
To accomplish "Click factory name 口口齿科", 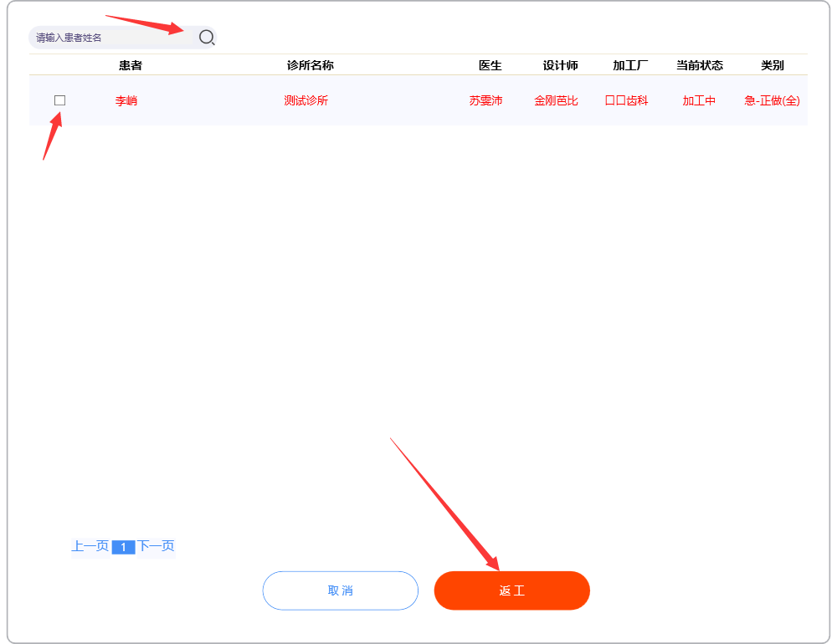I will click(626, 100).
